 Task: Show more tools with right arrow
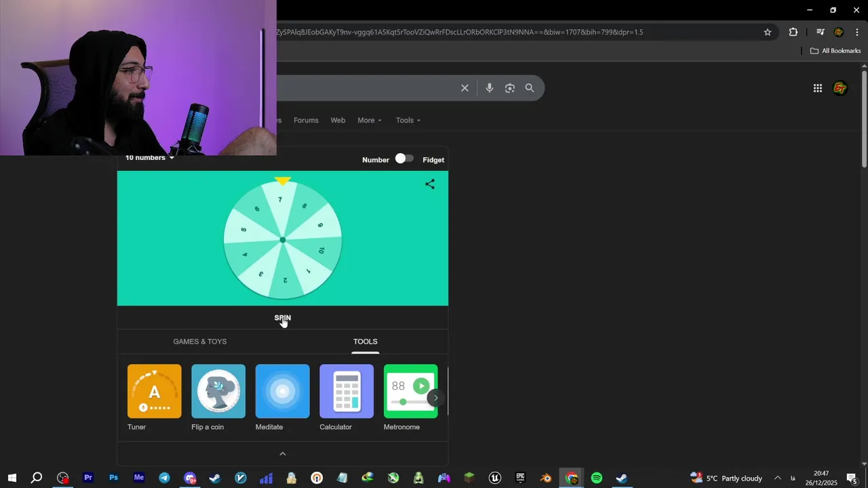tap(435, 398)
